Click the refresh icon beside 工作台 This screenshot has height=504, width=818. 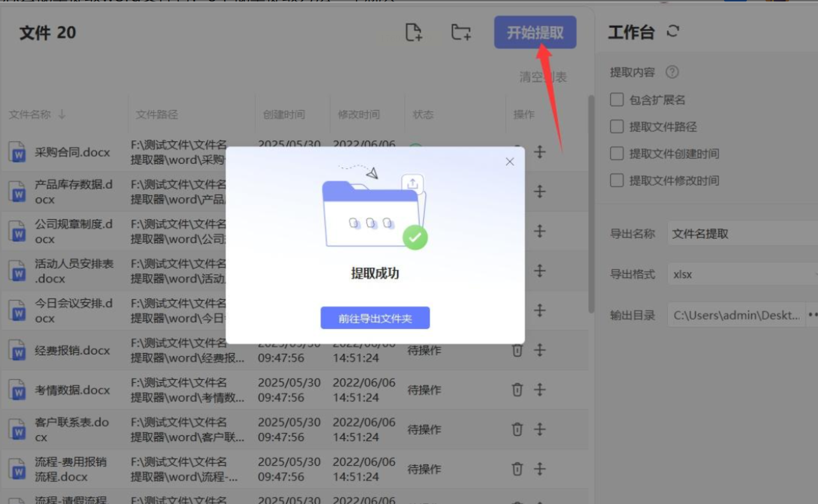(x=673, y=31)
